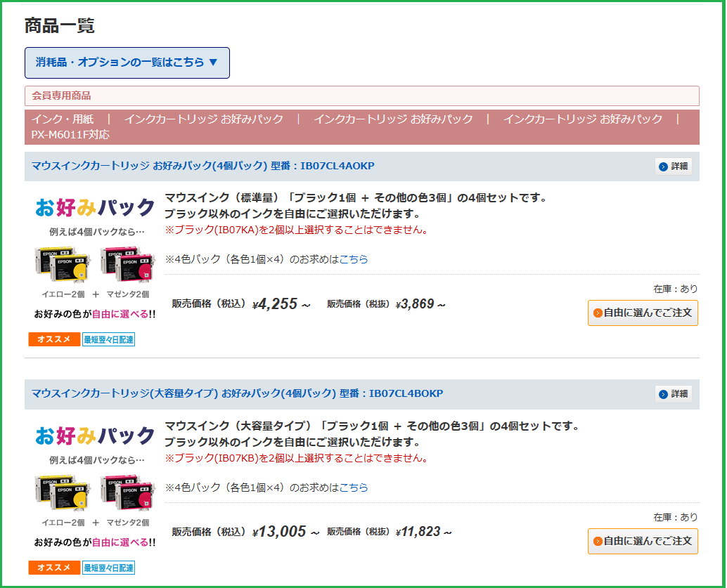Click the 商品一覧 heading

(59, 25)
